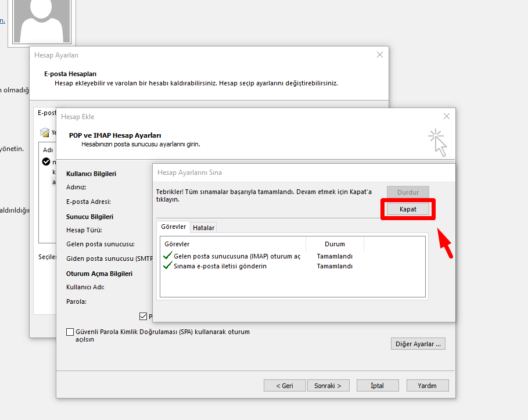The height and width of the screenshot is (420, 528).
Task: Enable the SPA secure password authentication checkbox
Action: [70, 332]
